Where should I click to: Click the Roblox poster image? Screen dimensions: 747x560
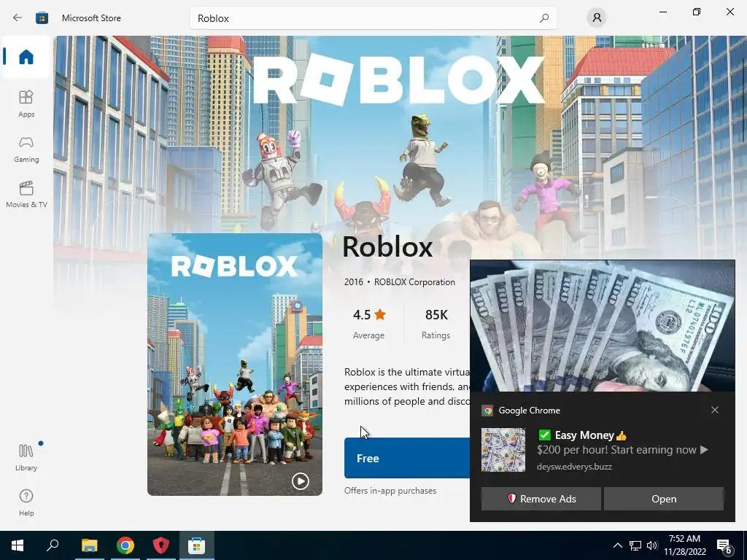(235, 365)
